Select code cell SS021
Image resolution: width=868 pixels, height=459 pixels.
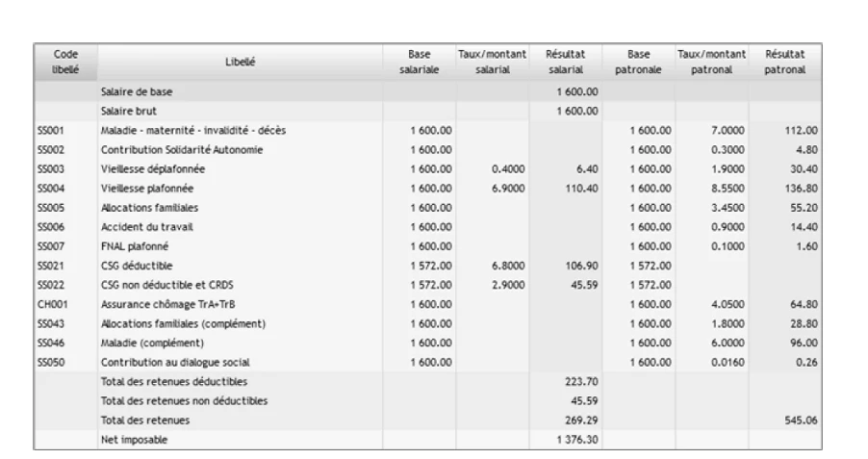50,267
